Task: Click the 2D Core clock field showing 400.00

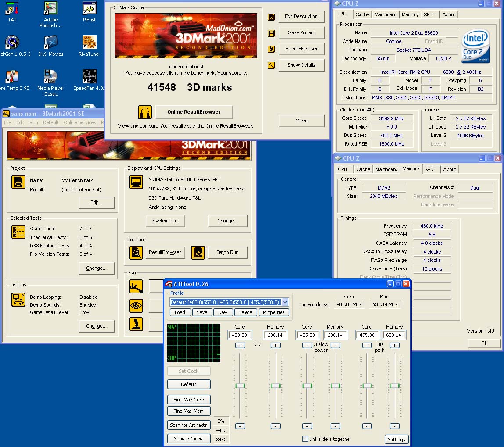Action: 240,335
